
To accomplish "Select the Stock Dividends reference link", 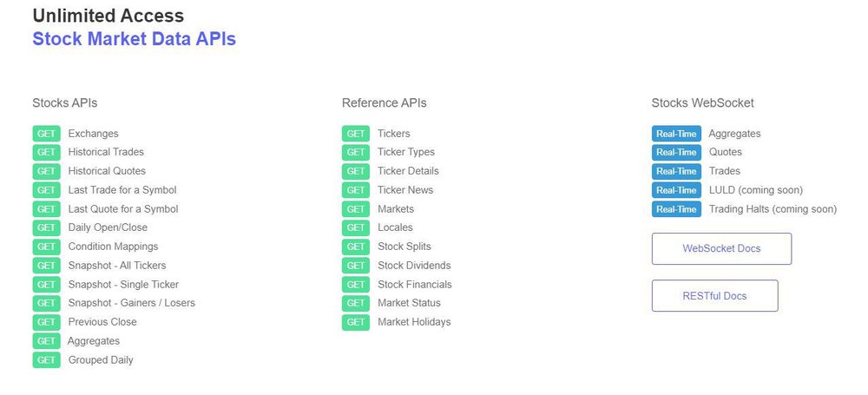I will (414, 266).
